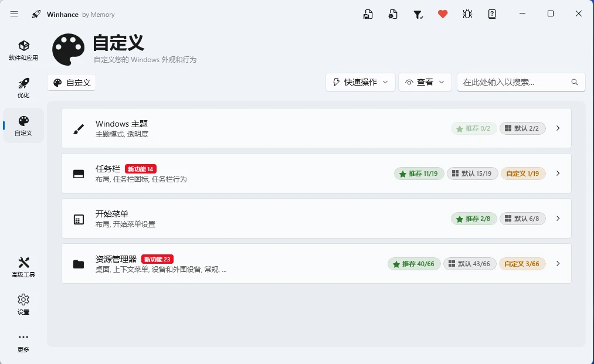This screenshot has width=594, height=364.
Task: Expand 资源管理器 with its chevron
Action: pyautogui.click(x=558, y=263)
